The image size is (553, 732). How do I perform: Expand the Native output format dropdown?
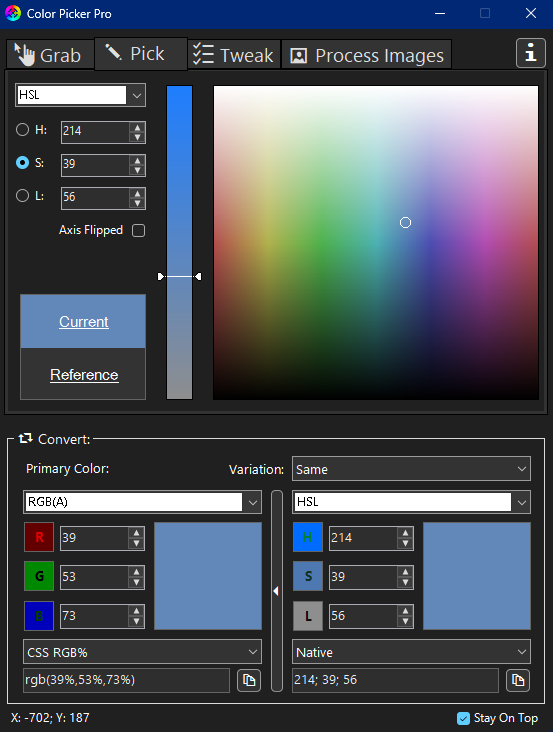pos(411,652)
